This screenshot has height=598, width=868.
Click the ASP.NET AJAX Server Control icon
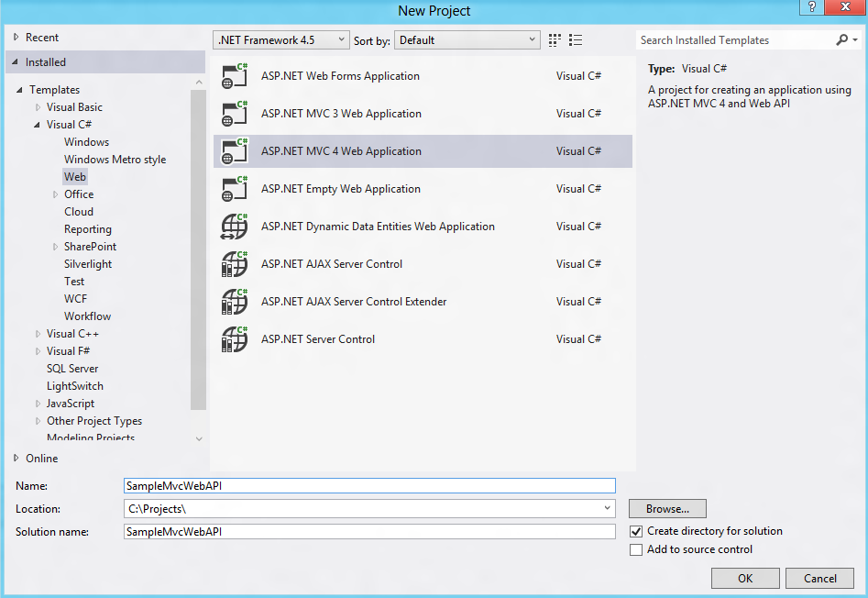click(234, 264)
